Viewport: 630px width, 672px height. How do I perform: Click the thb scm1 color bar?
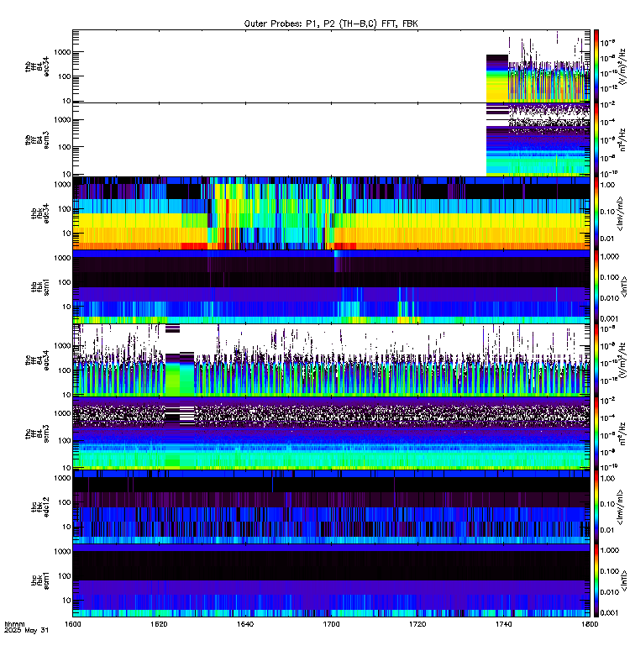point(596,286)
